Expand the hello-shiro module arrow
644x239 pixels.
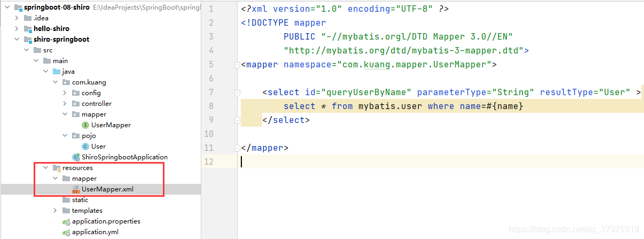pyautogui.click(x=16, y=29)
